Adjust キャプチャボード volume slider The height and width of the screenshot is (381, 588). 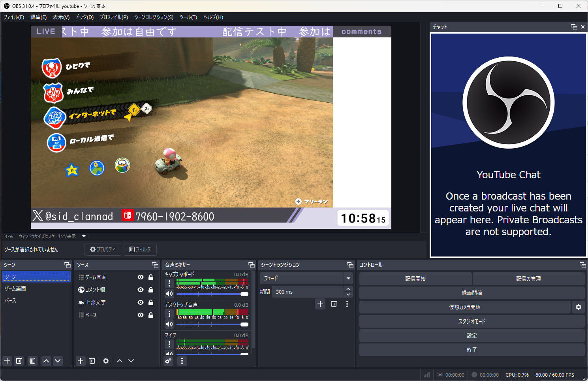click(212, 294)
